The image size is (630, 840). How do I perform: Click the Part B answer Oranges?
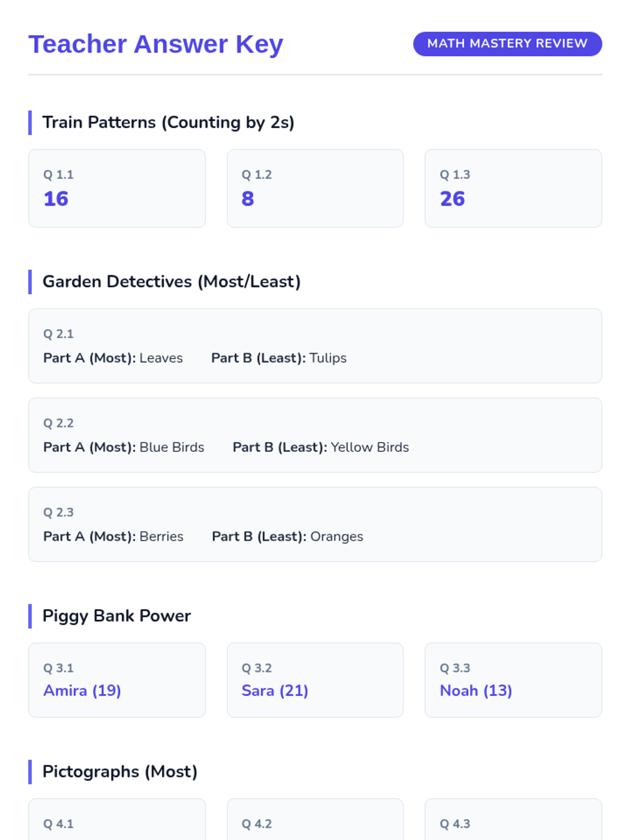[337, 537]
